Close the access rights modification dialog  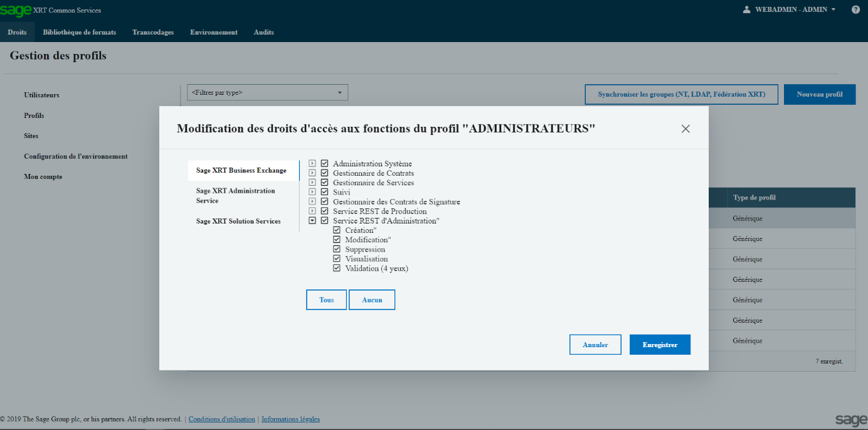click(x=685, y=129)
